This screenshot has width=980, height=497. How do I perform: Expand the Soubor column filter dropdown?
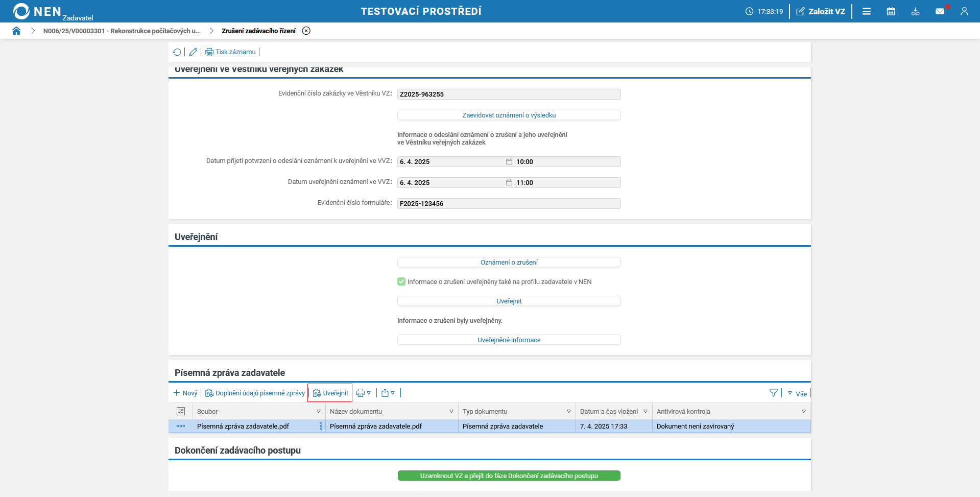319,411
